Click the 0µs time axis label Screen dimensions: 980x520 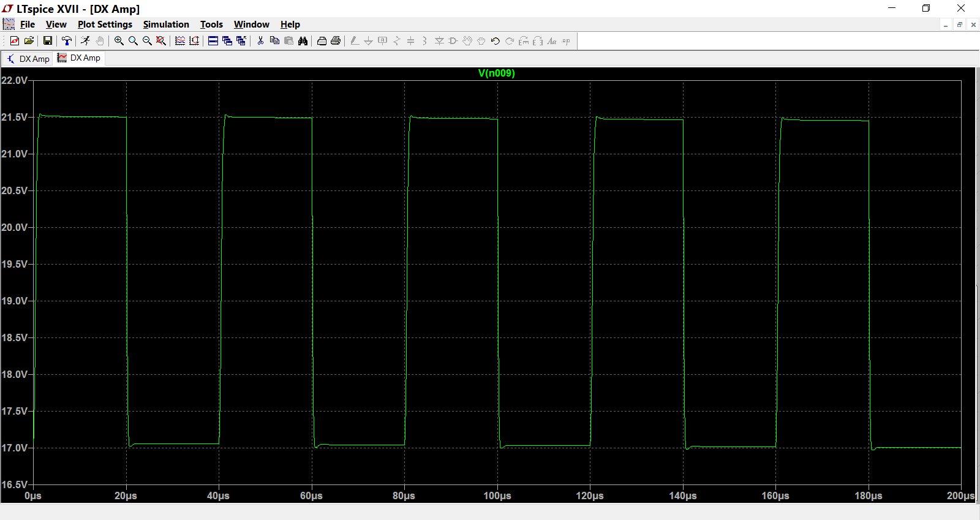pos(33,496)
